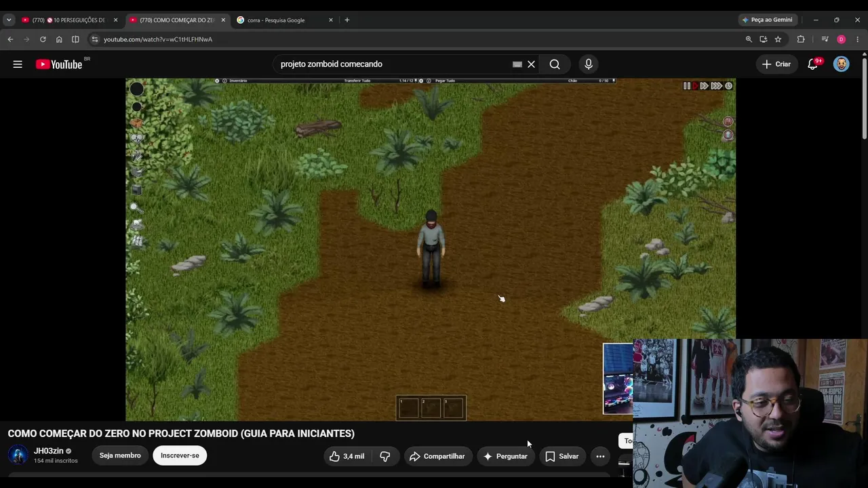Like the video with 3,4 mil likes
The height and width of the screenshot is (488, 868).
coord(347,456)
